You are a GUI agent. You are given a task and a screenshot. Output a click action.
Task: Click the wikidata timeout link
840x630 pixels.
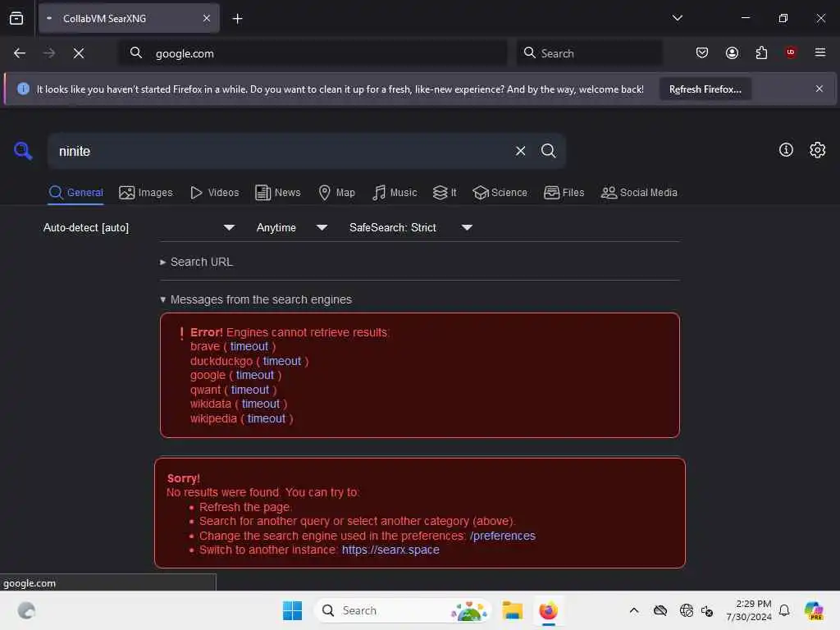tap(260, 404)
